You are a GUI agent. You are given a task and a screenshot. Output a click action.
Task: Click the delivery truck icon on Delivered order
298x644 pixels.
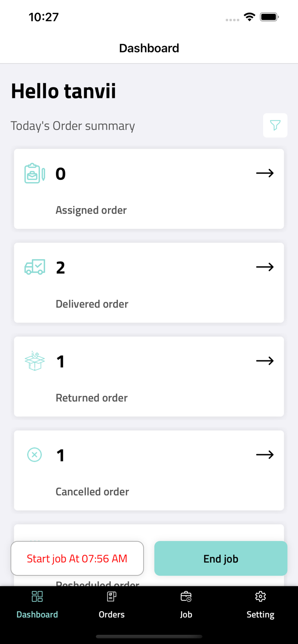[x=34, y=267]
